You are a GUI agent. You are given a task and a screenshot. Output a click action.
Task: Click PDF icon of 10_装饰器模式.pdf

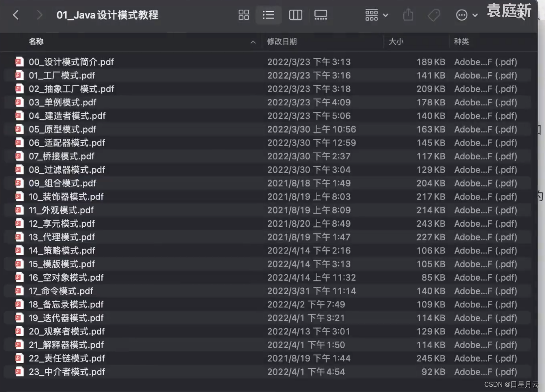click(x=19, y=196)
